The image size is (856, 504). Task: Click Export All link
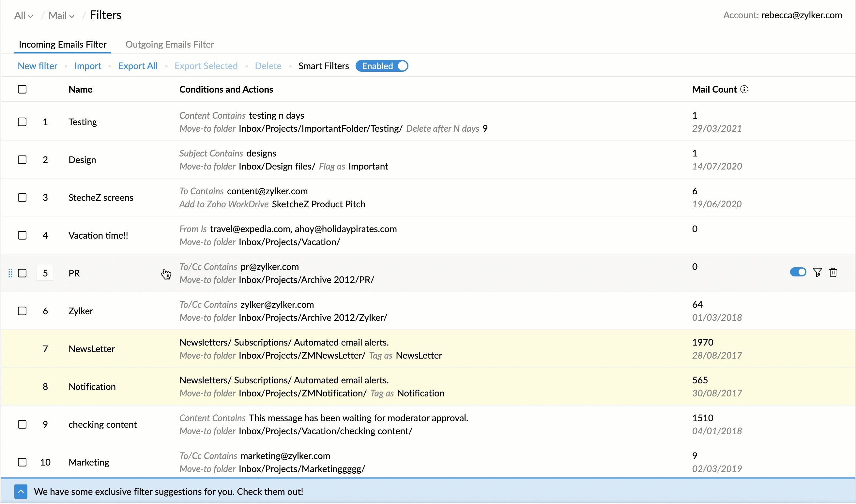point(138,66)
